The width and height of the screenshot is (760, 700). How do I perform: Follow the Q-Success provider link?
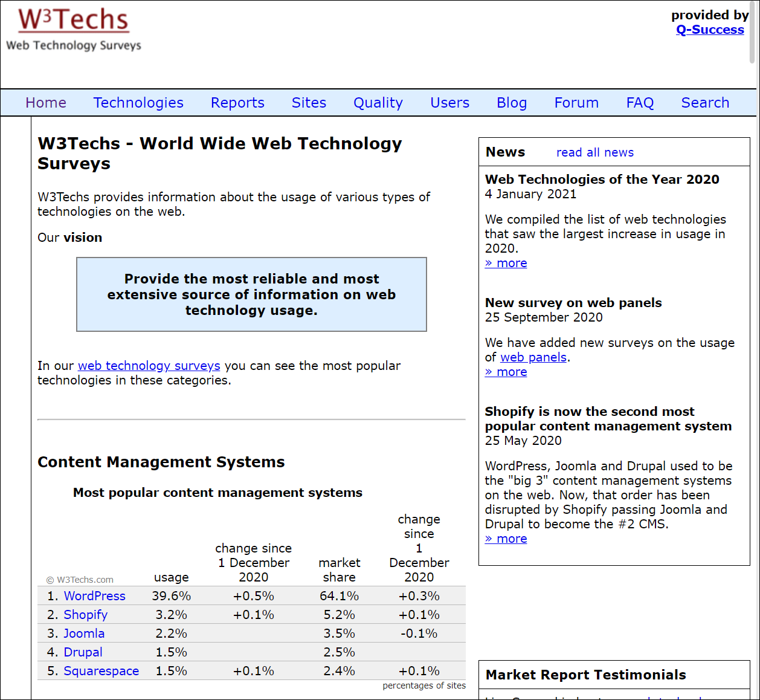[710, 30]
